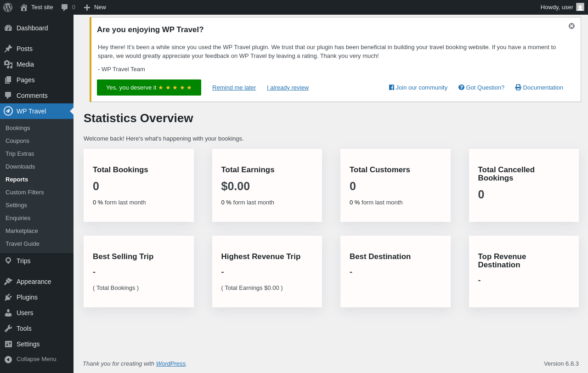
Task: Open Media library via its icon
Action: pos(8,64)
